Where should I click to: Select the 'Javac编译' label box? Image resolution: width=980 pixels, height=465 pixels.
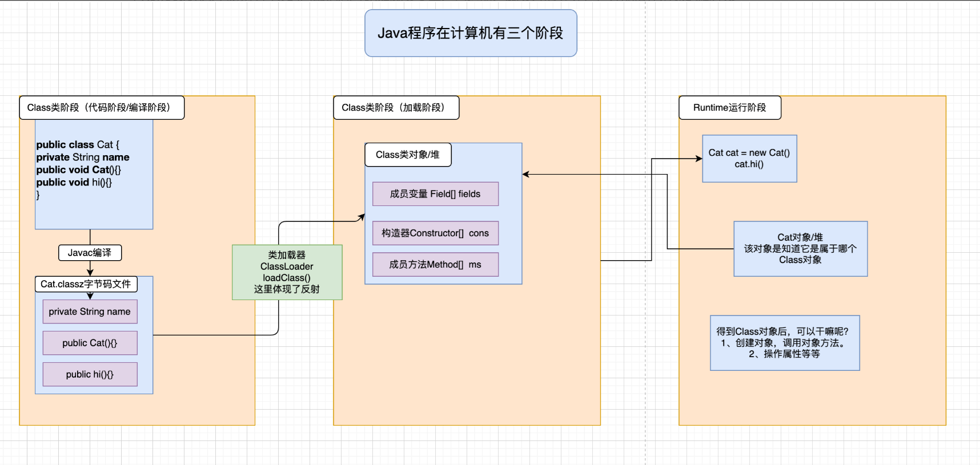tap(90, 253)
